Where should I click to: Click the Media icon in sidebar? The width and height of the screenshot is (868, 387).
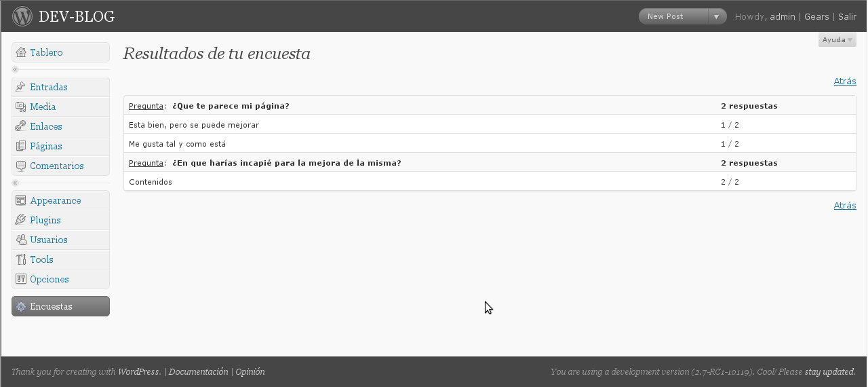pyautogui.click(x=20, y=107)
